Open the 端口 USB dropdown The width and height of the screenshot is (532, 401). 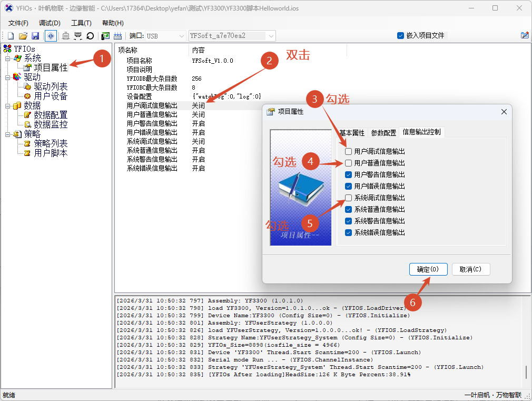(181, 36)
